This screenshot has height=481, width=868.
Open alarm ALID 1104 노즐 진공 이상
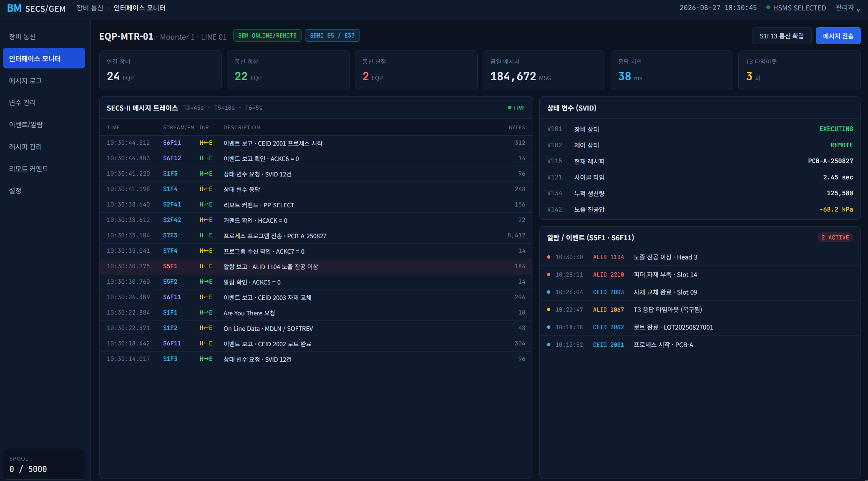(x=700, y=257)
